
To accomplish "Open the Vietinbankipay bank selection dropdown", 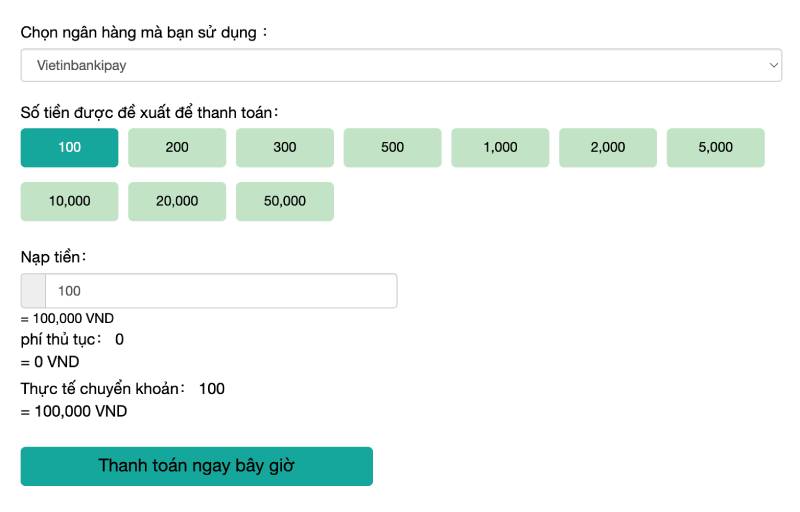I will pos(400,66).
